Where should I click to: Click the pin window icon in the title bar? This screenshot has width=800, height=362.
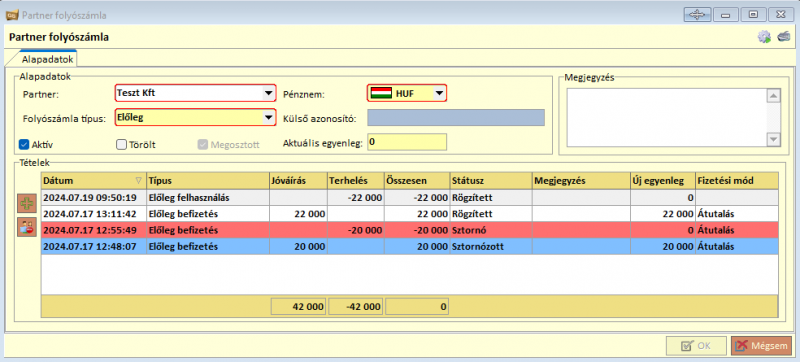tap(697, 15)
